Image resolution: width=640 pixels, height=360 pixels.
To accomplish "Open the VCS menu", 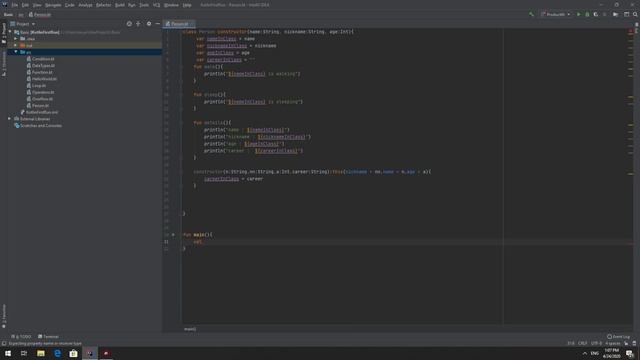I will (x=156, y=5).
